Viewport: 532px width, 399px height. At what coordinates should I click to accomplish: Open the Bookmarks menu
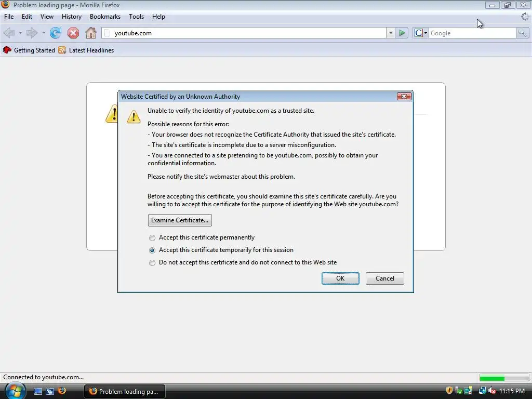click(105, 17)
